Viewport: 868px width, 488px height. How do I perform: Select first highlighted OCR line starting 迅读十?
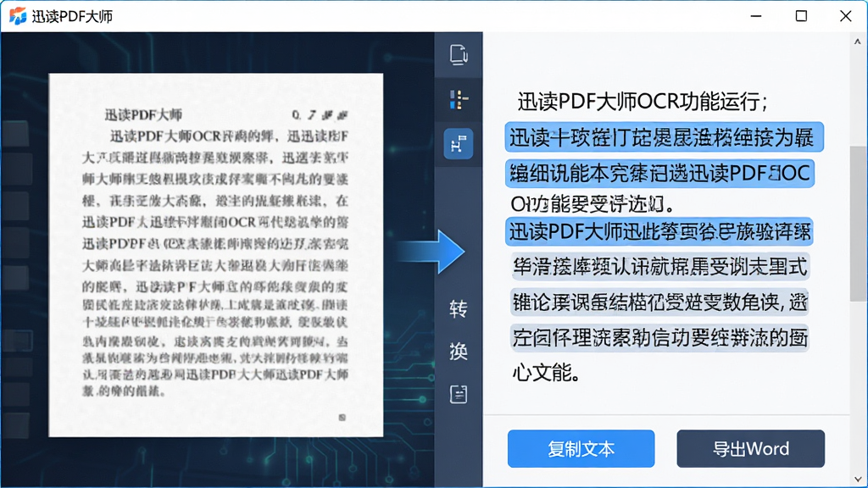(665, 137)
